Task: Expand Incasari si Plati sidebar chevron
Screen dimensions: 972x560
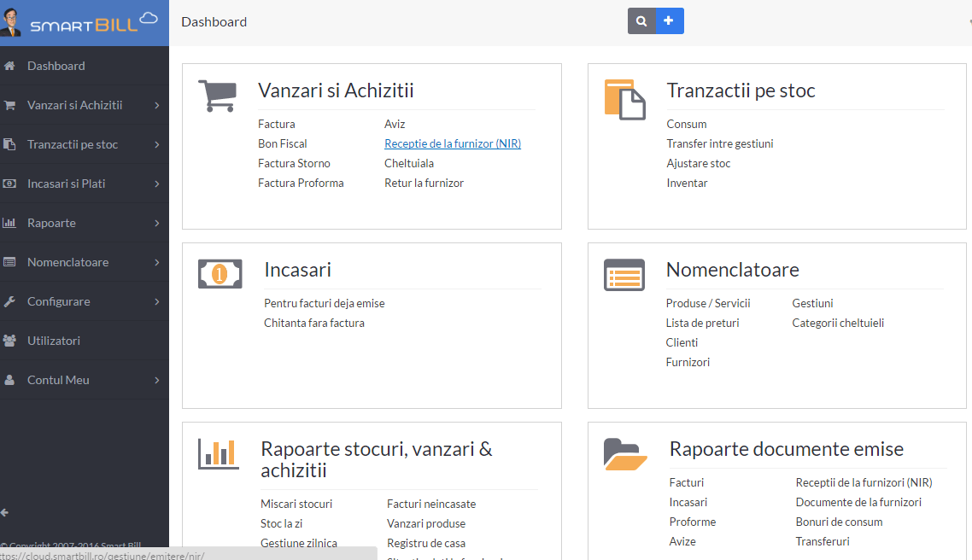Action: coord(157,184)
